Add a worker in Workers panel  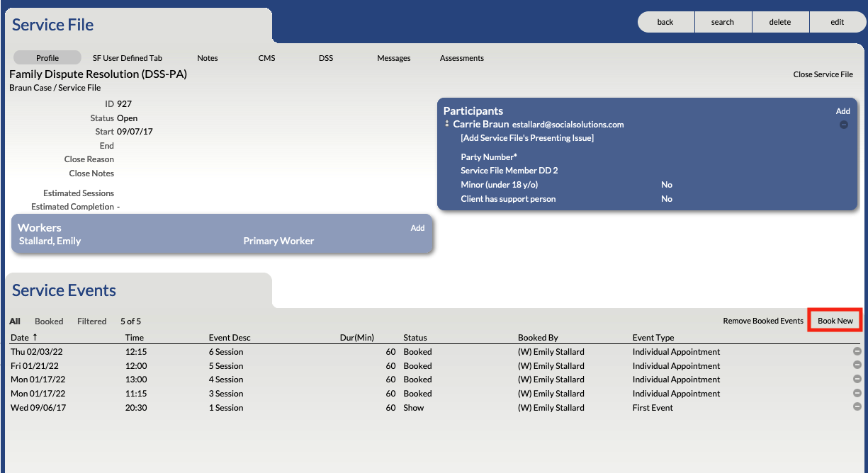point(417,228)
